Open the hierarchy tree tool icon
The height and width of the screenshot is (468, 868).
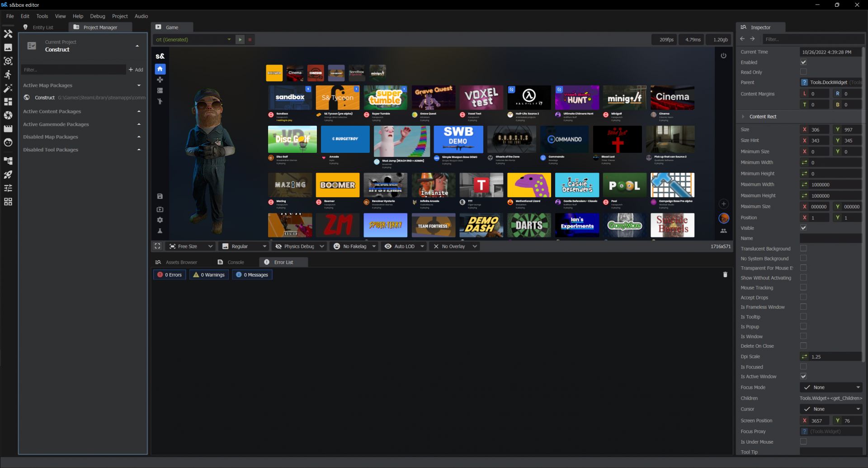8,161
